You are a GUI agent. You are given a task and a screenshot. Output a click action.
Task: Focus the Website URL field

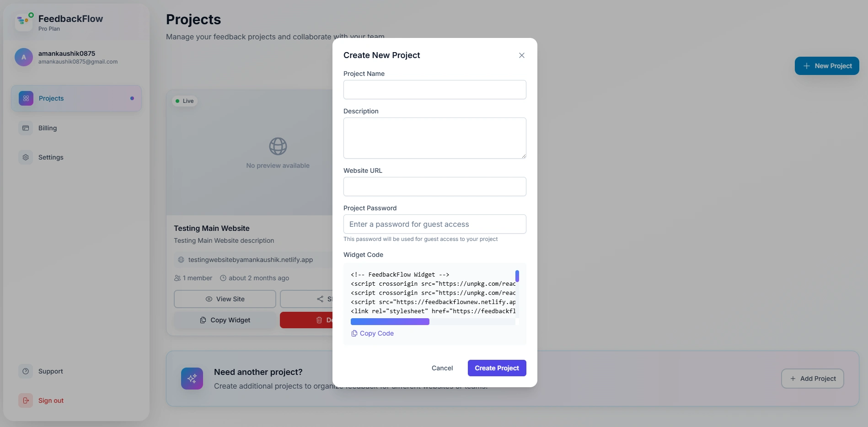coord(434,187)
